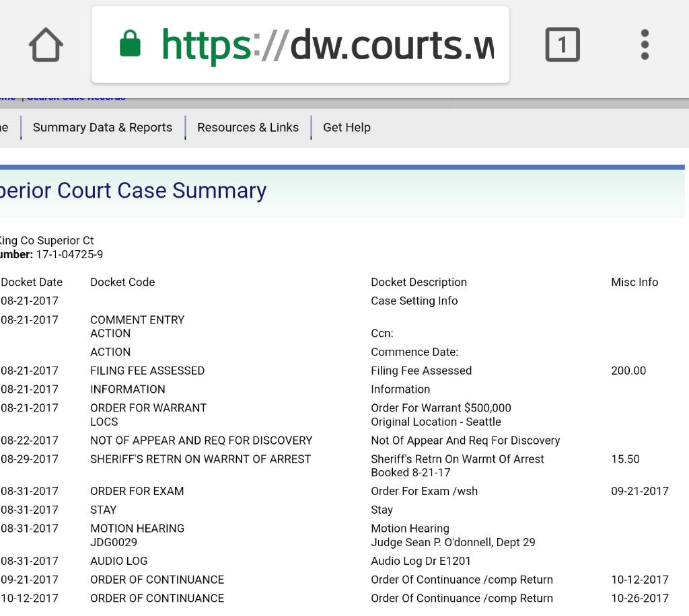This screenshot has height=616, width=689.
Task: Click the green padlock security icon
Action: tap(130, 45)
